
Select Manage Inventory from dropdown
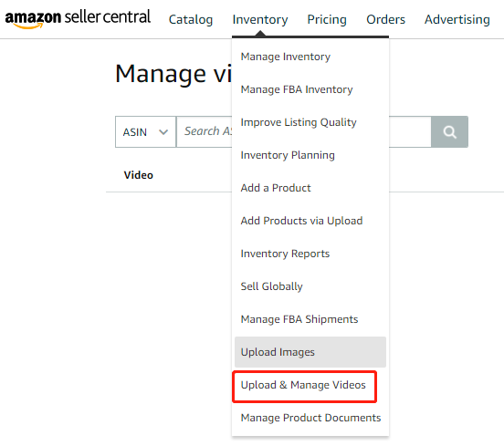(x=286, y=57)
